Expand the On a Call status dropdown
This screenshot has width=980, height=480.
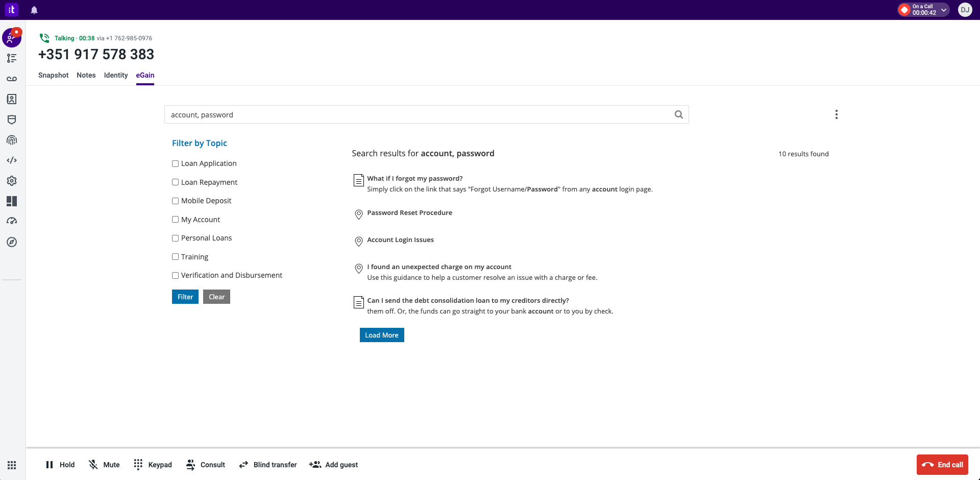coord(944,10)
